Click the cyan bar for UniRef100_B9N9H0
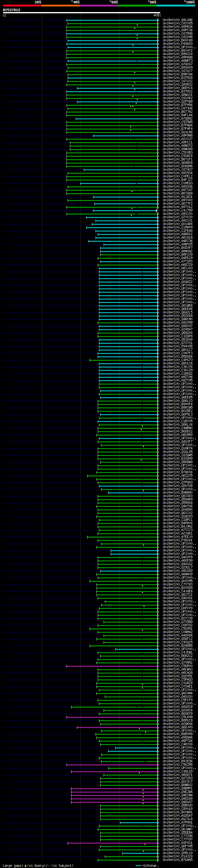Screen dimensions: 198x868 (133, 493)
